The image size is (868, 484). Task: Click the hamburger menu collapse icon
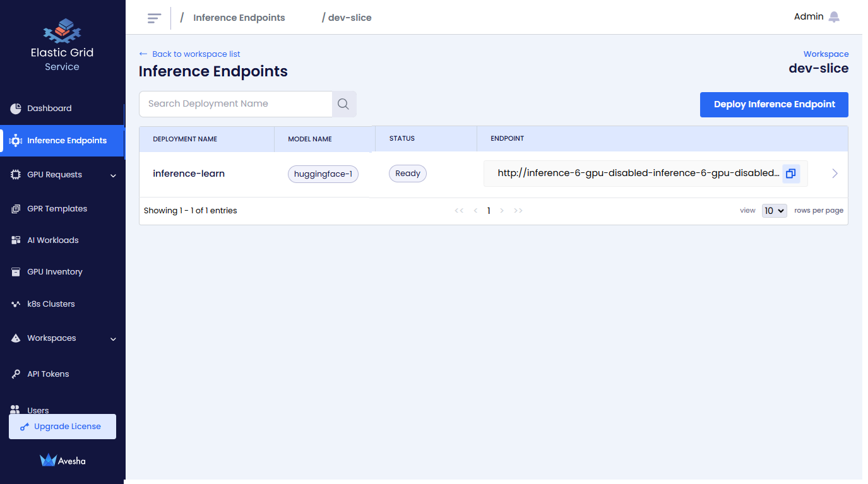(x=154, y=18)
